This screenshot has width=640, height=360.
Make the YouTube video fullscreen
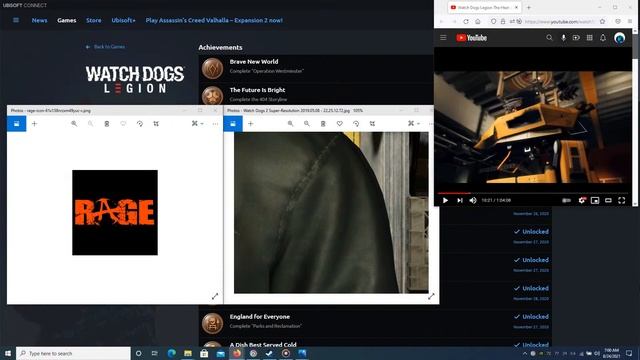(x=622, y=200)
